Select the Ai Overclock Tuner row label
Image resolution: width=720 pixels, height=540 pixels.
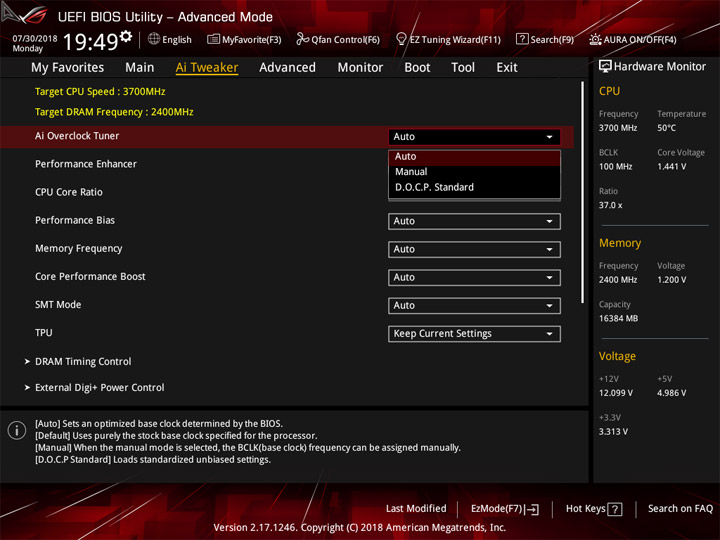click(x=77, y=136)
